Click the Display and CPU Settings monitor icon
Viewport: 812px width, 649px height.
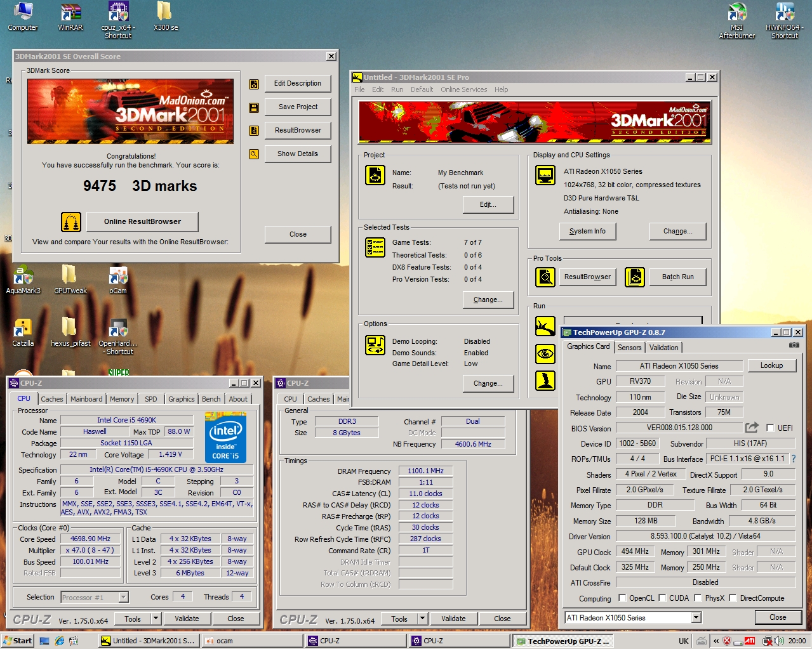(545, 174)
